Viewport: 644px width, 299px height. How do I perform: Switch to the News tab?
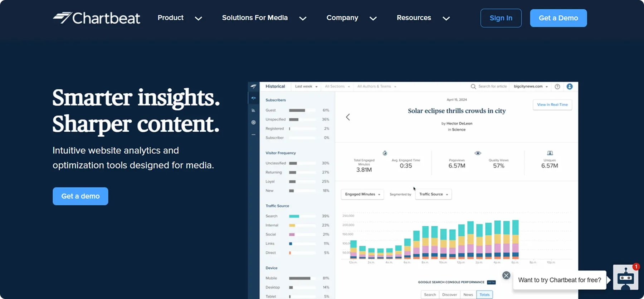pyautogui.click(x=468, y=295)
